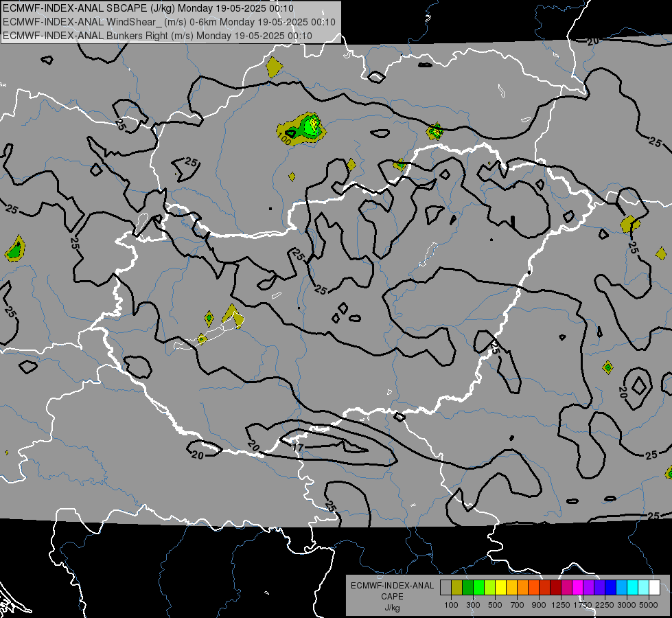Click the 3000 legend value

[x=627, y=605]
